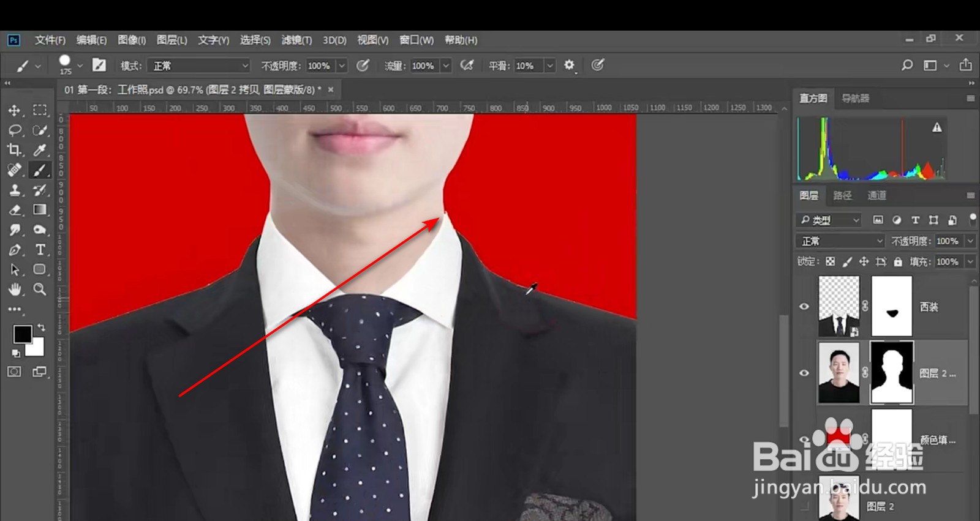Toggle pressure for brush size
Viewport: 980px width, 521px height.
(598, 65)
